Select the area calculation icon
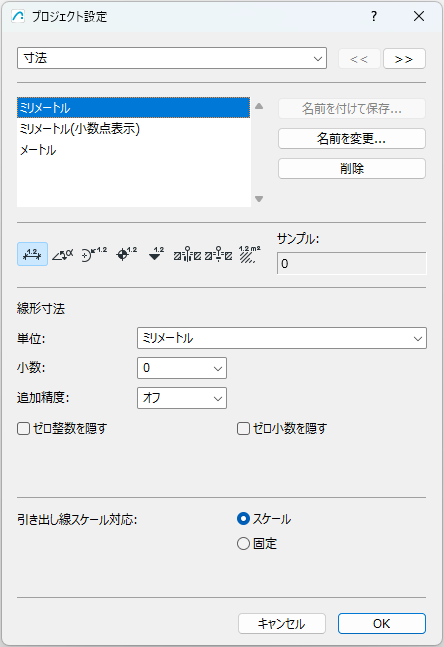Image resolution: width=444 pixels, height=647 pixels. point(249,254)
